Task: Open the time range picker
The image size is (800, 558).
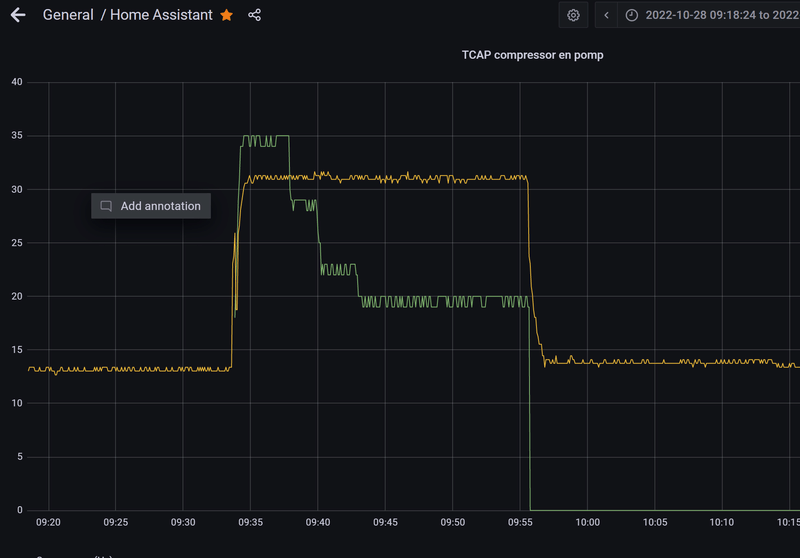Action: pos(709,15)
